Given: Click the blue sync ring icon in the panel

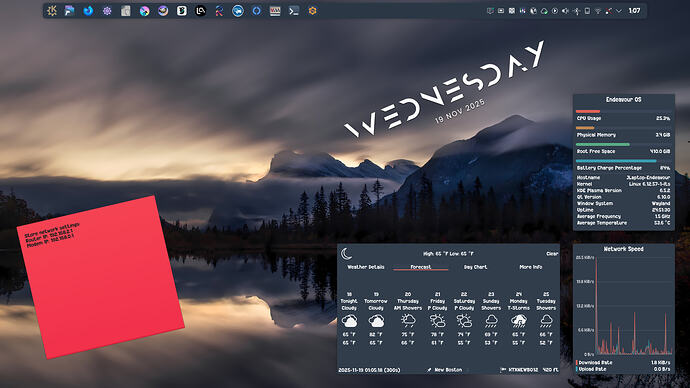Looking at the screenshot, I should (x=257, y=11).
